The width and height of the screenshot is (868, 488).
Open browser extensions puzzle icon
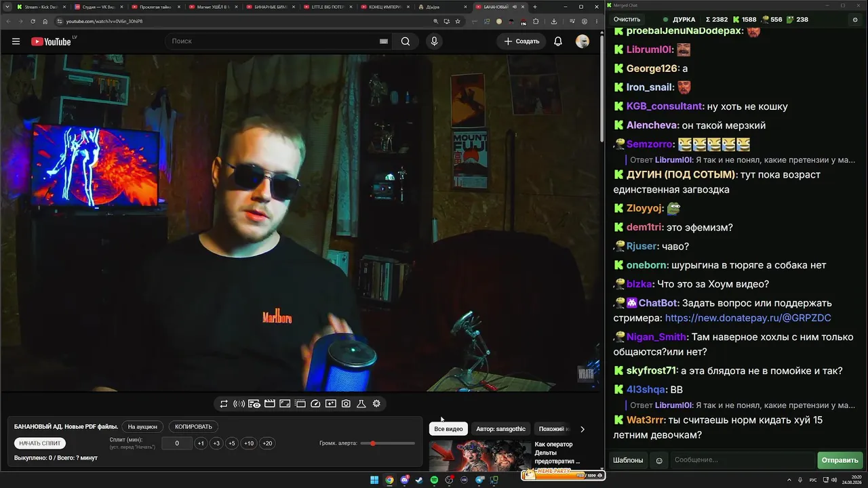point(536,21)
